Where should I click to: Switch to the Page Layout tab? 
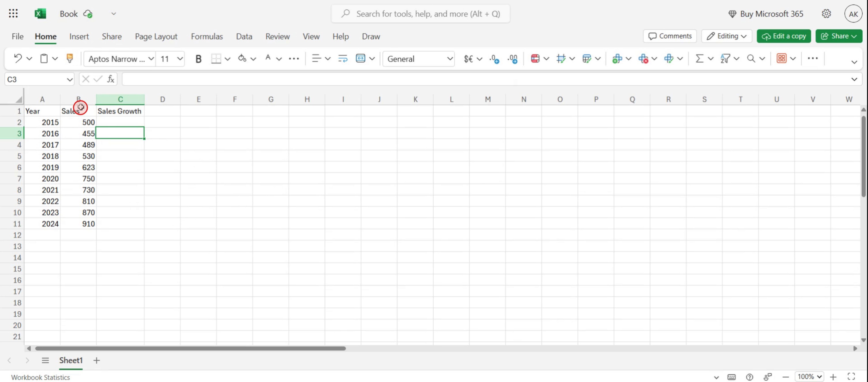click(x=156, y=36)
